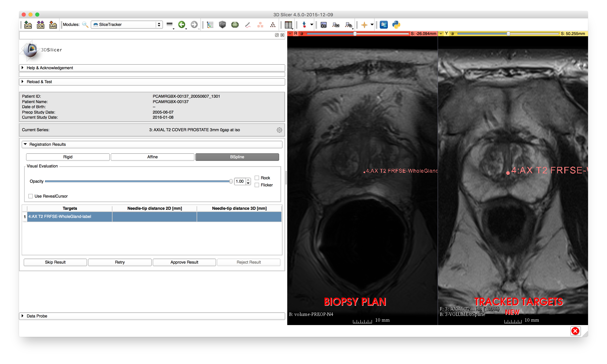Open the SliceTracker modules dropdown

pyautogui.click(x=127, y=25)
